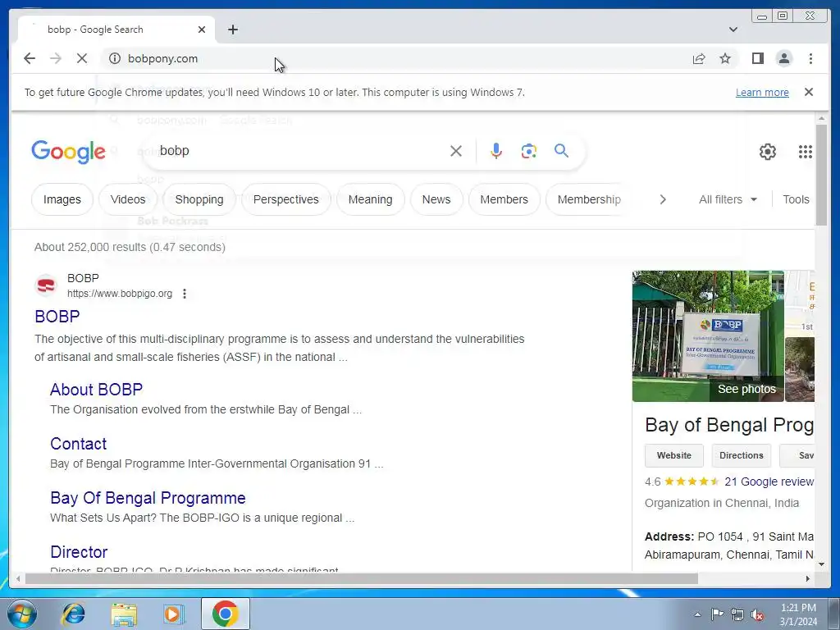This screenshot has width=840, height=630.
Task: Expand the All filters dropdown
Action: [x=728, y=199]
